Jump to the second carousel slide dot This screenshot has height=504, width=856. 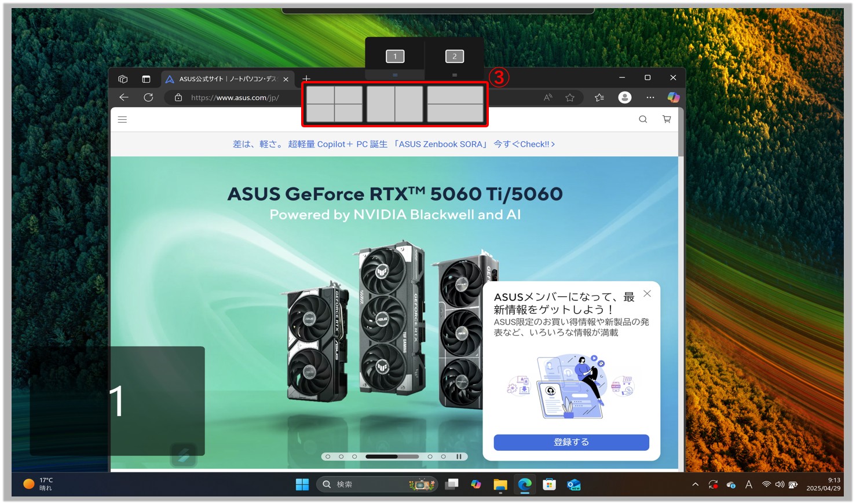(x=341, y=457)
